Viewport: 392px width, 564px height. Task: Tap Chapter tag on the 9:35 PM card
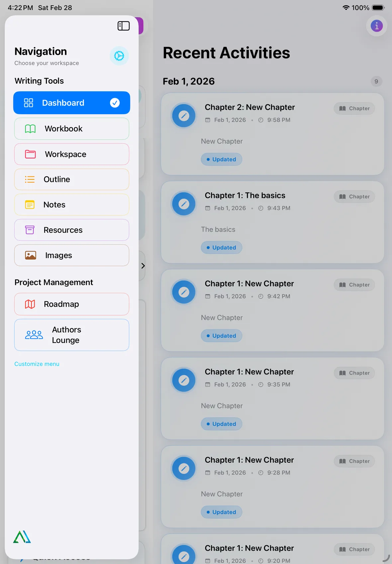354,373
